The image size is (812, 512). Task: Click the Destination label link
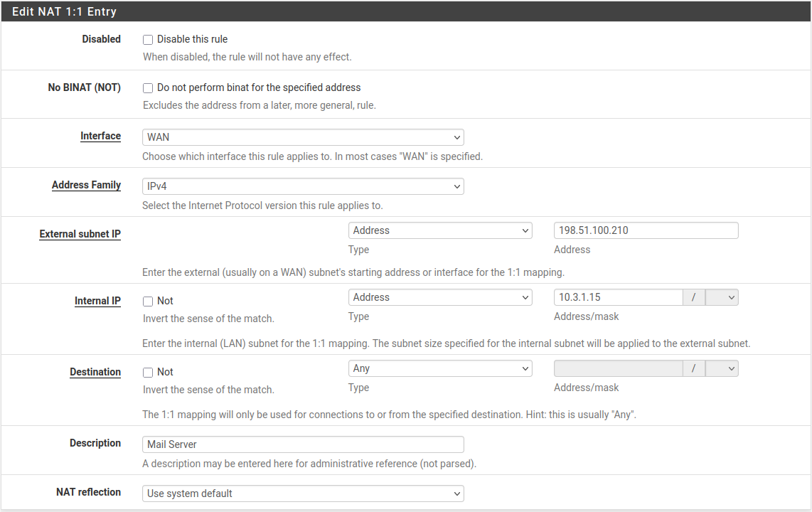[x=95, y=371]
